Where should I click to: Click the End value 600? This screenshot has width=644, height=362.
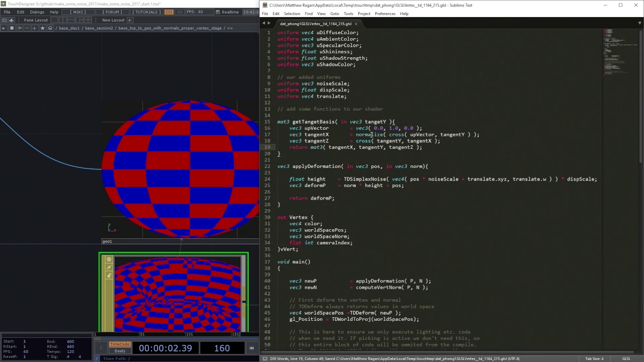pos(70,341)
